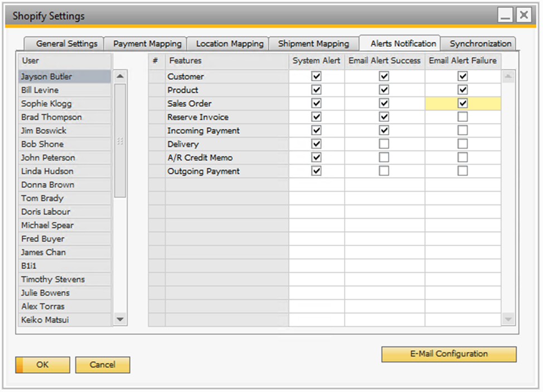
Task: Open the Payment Mapping tab
Action: click(x=147, y=43)
